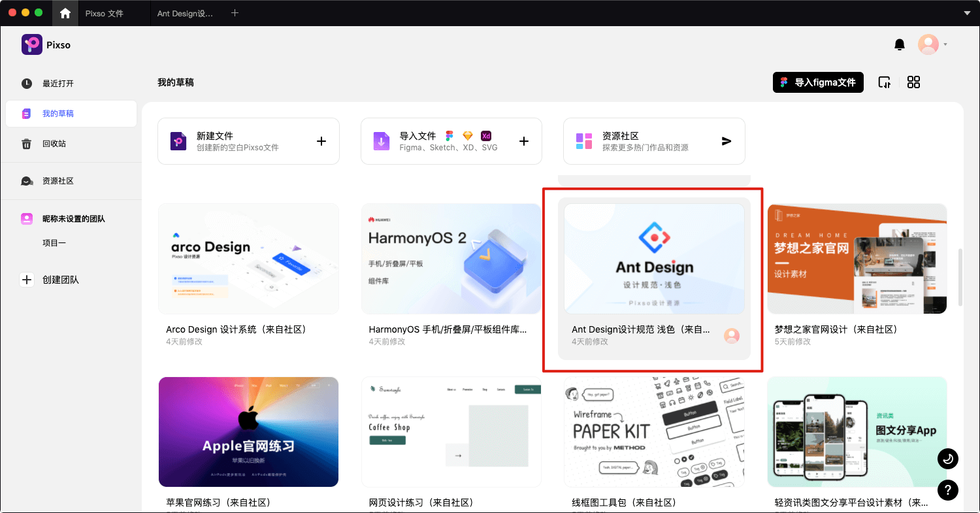The height and width of the screenshot is (513, 980).
Task: Click plus icon on 导入文件 card
Action: (524, 141)
